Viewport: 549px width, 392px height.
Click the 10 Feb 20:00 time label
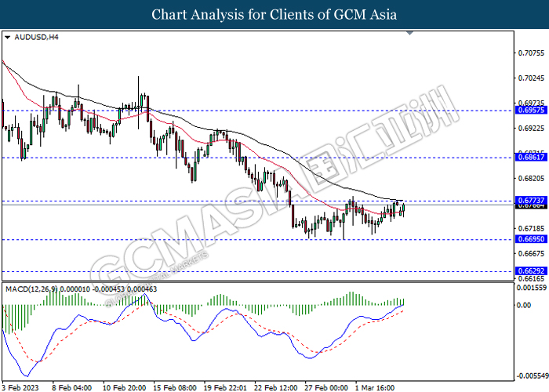(124, 387)
